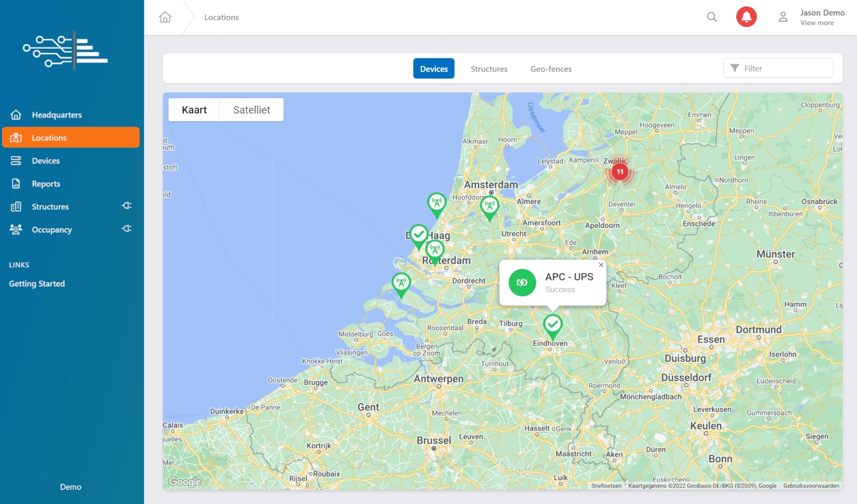Viewport: 857px width, 504px height.
Task: Select the antenna marker near Rotterdam
Action: [x=435, y=250]
